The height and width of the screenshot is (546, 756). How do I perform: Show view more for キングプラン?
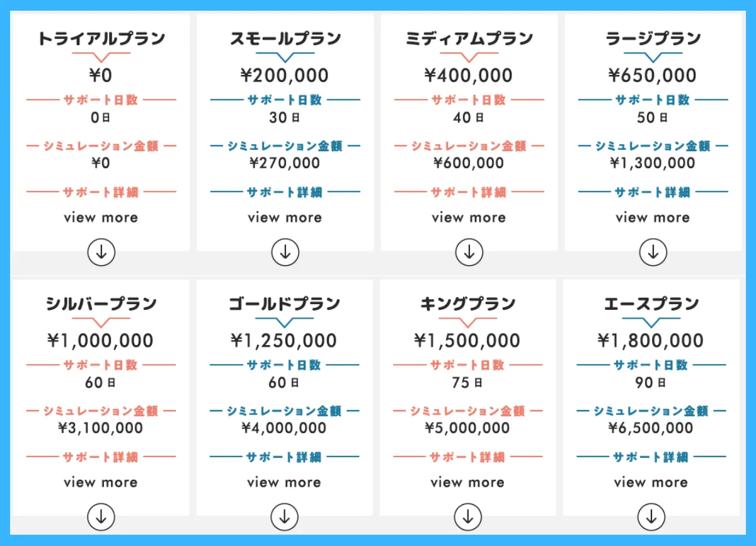click(467, 483)
